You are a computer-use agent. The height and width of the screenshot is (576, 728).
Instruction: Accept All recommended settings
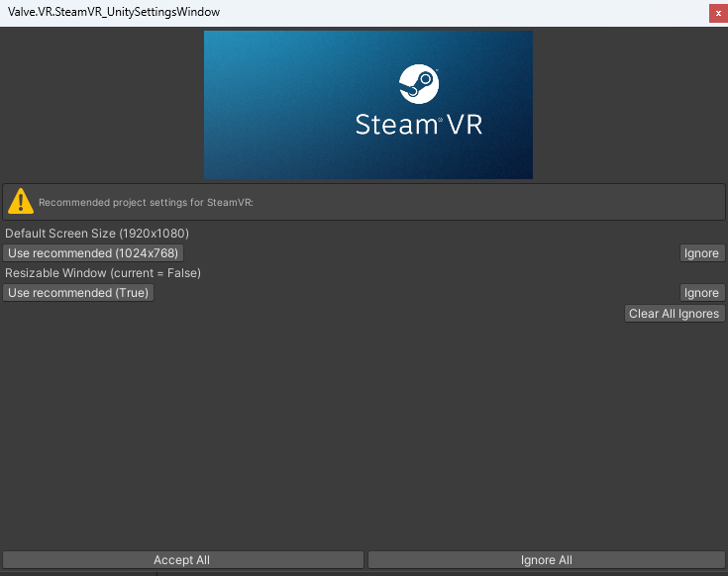coord(182,560)
